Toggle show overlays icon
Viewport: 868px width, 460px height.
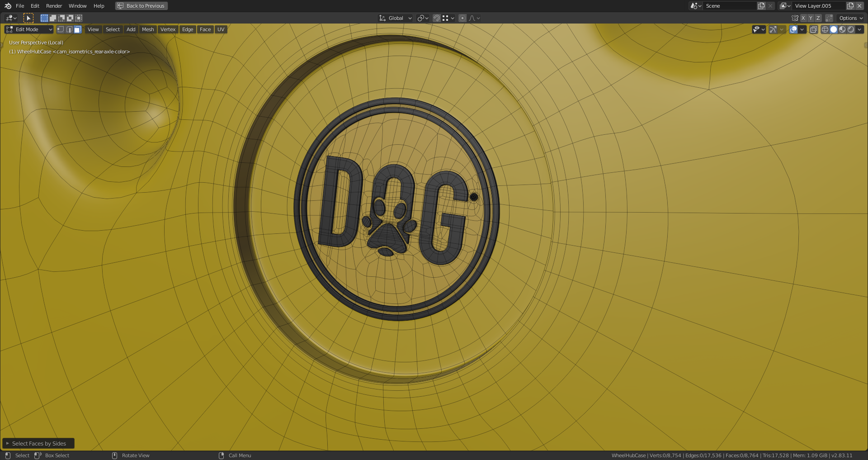point(793,29)
